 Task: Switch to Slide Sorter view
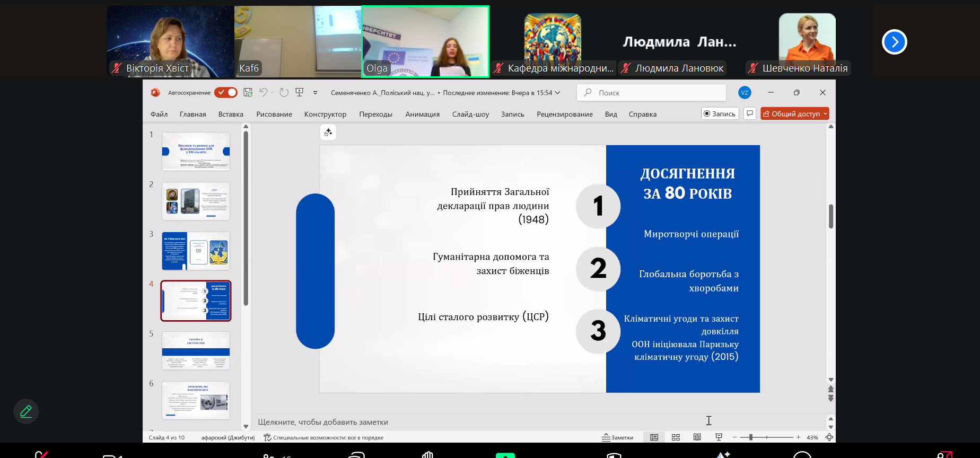coord(676,437)
